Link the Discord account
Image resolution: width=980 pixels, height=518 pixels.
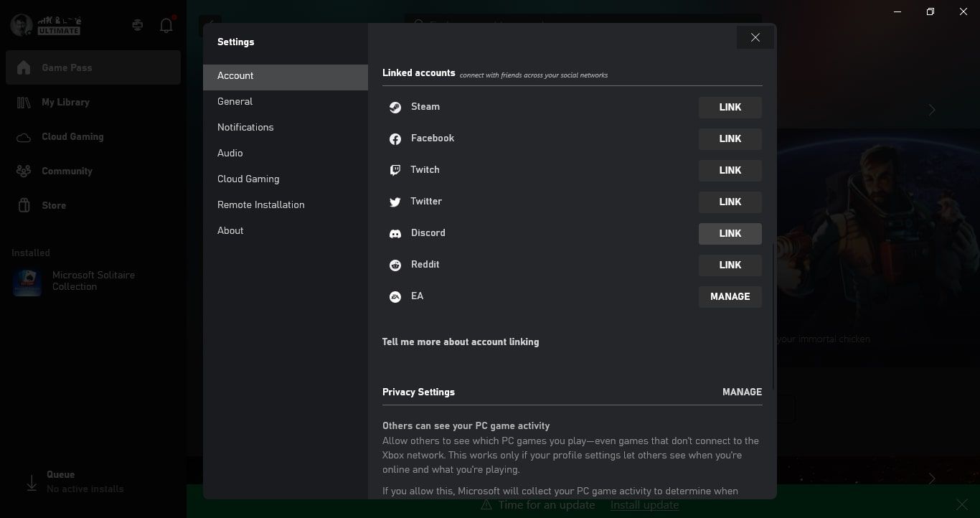click(x=730, y=234)
